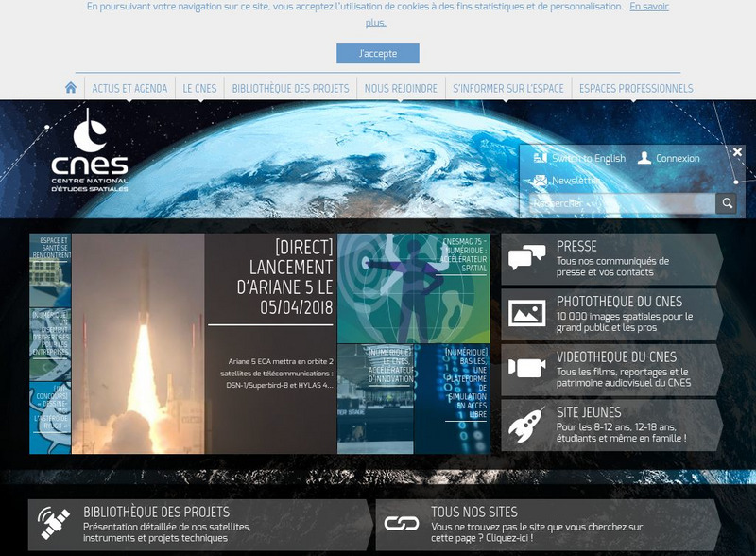Open S'INFORMER SUR L'ESPACE menu
The height and width of the screenshot is (556, 756).
tap(508, 88)
